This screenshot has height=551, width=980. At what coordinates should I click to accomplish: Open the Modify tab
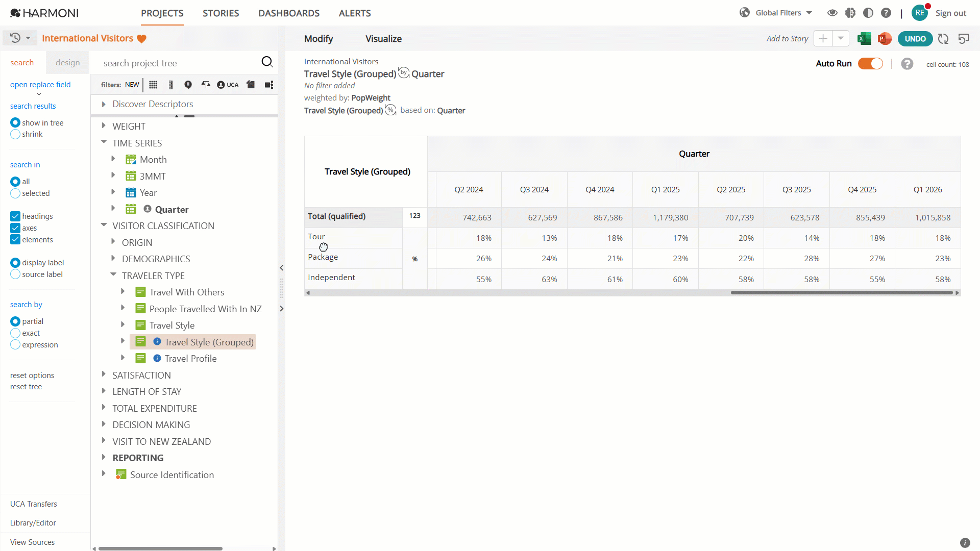point(318,39)
